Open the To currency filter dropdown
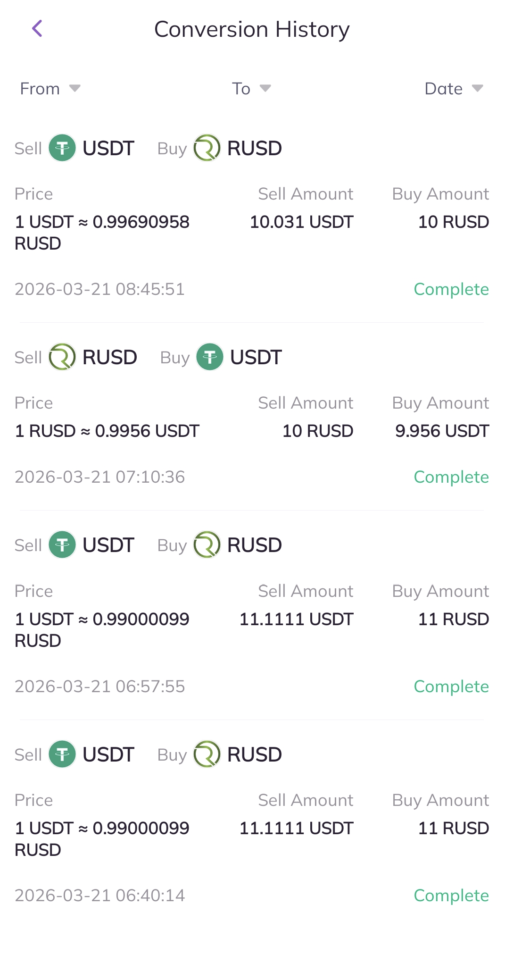The image size is (505, 980). coord(251,89)
